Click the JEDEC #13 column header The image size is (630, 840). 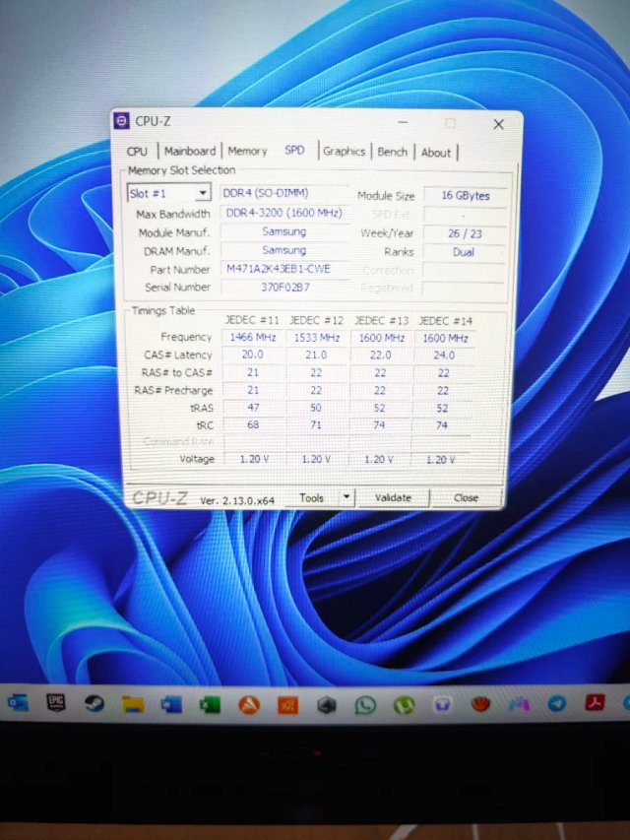click(381, 321)
